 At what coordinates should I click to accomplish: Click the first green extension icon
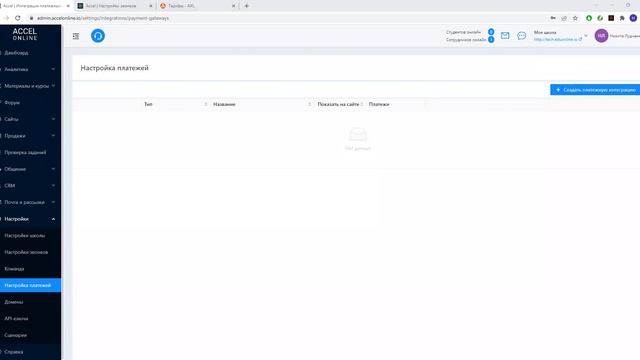(589, 18)
